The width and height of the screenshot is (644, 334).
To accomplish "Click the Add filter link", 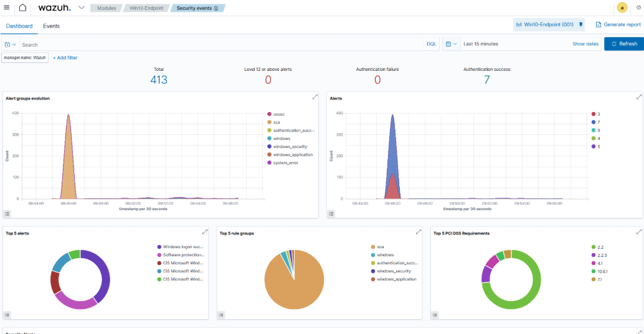I will click(65, 58).
